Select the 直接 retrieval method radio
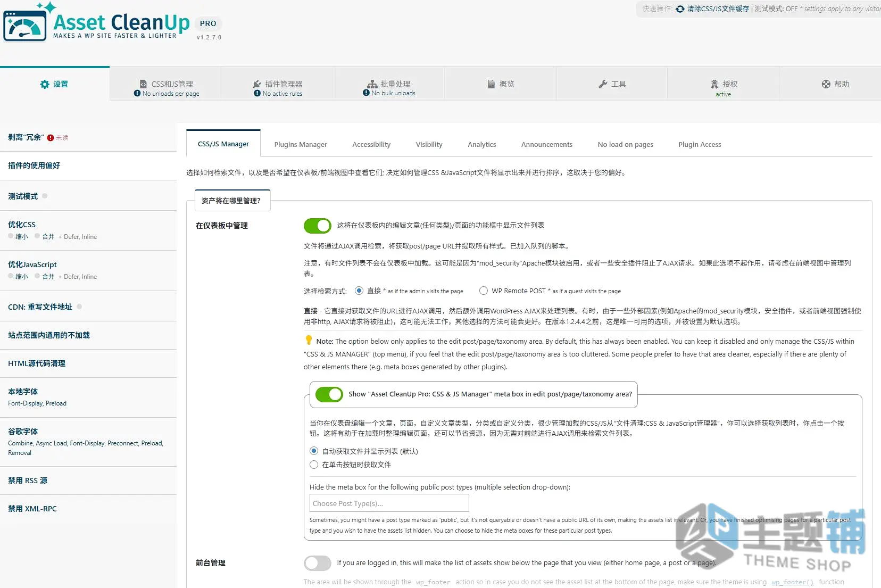 point(359,291)
